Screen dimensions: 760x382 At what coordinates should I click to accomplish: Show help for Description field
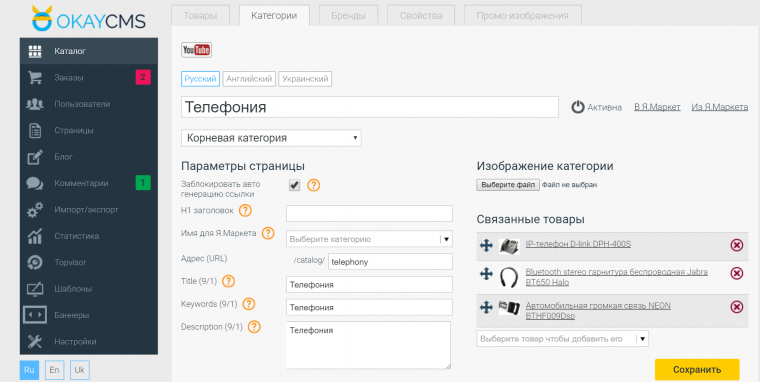click(x=254, y=327)
